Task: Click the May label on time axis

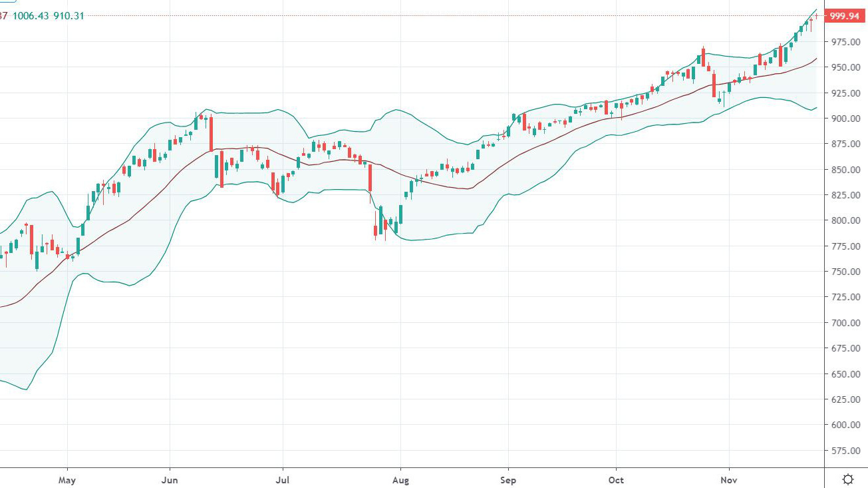Action: pos(67,479)
